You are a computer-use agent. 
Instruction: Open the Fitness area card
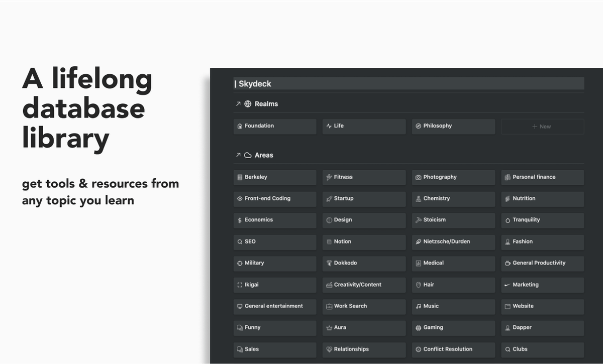[364, 177]
